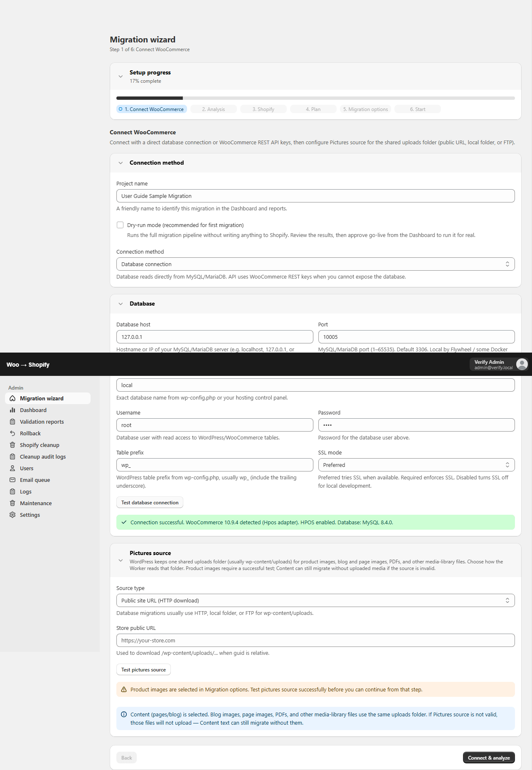Click the green success checkmark icon
Screen dimensions: 532x770
tap(124, 522)
